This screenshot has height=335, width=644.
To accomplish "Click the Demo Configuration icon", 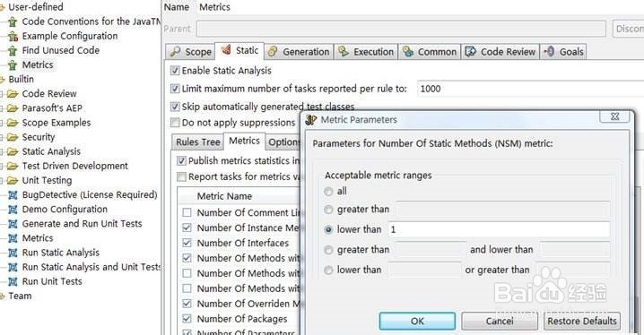I will coord(13,210).
